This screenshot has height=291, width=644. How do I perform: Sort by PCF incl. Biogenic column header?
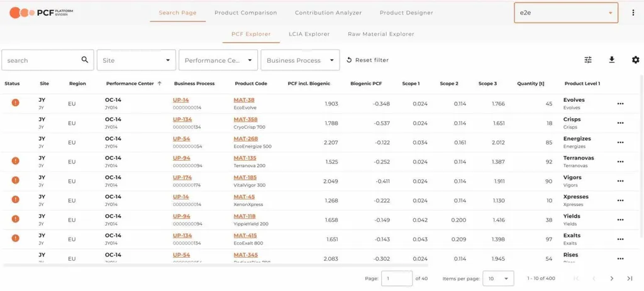(309, 84)
